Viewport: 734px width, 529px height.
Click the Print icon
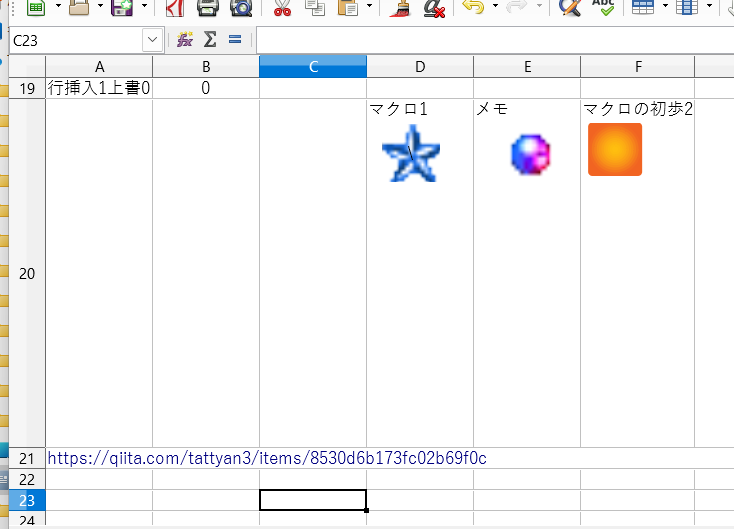(208, 7)
